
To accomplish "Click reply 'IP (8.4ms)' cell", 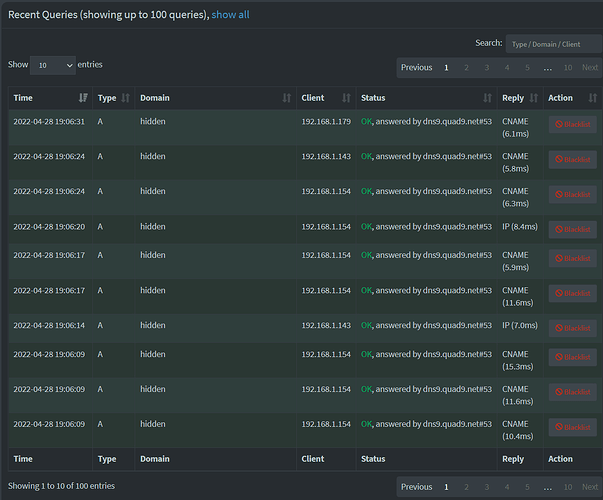I will click(520, 227).
